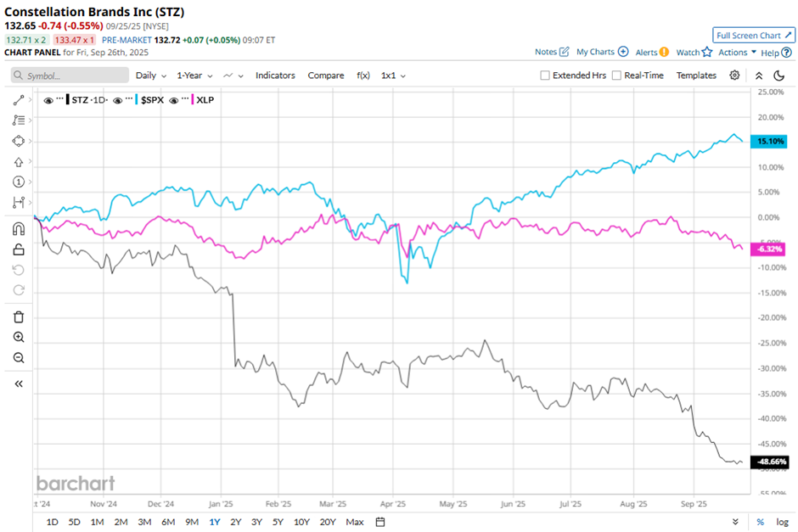The width and height of the screenshot is (798, 532).
Task: Open the 1x1 grid layout dropdown
Action: click(393, 76)
